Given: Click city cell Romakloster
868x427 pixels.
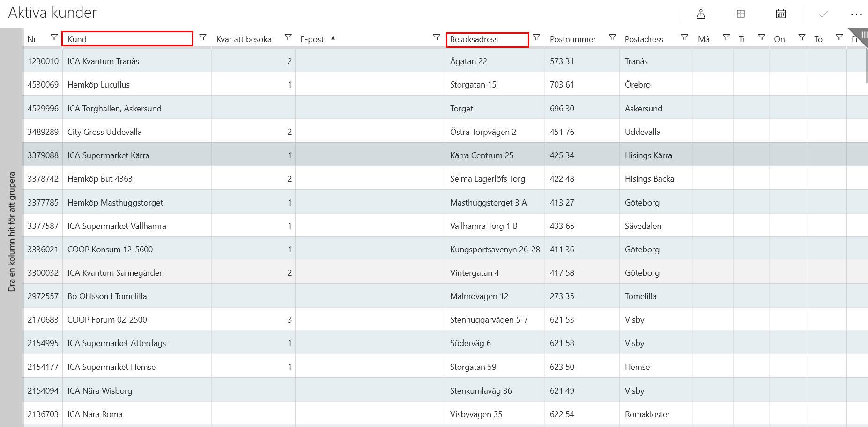Looking at the screenshot, I should click(x=647, y=414).
